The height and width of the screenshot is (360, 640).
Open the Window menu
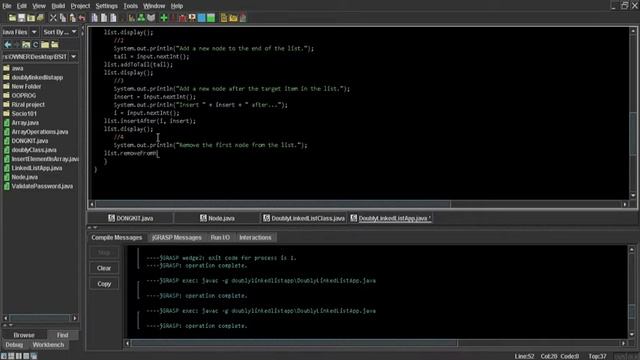154,6
